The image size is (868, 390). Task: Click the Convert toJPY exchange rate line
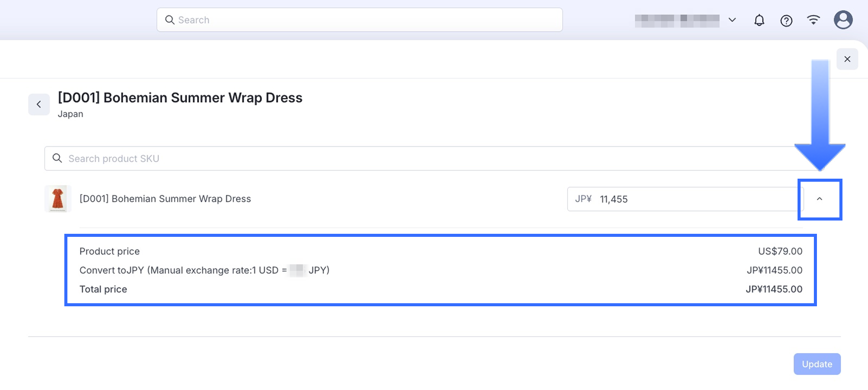pyautogui.click(x=204, y=270)
